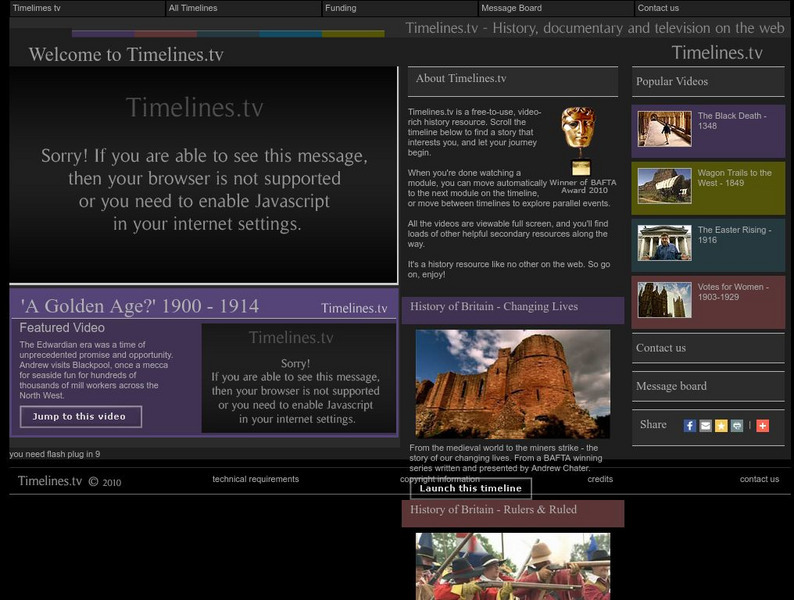Click the 'Popular Videos' heading

click(672, 82)
